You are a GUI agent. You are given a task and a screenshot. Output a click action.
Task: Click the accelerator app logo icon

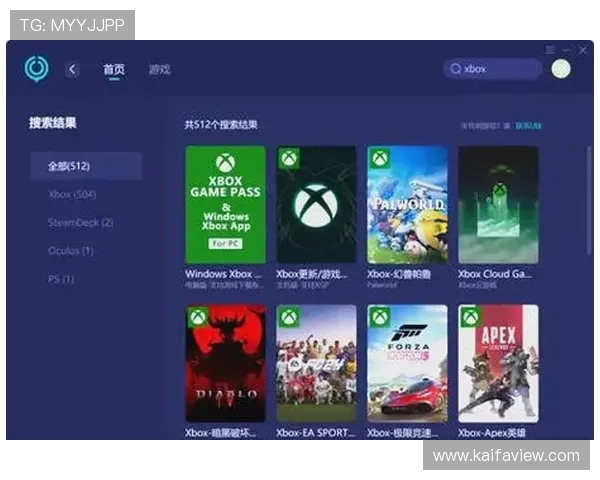pos(36,69)
